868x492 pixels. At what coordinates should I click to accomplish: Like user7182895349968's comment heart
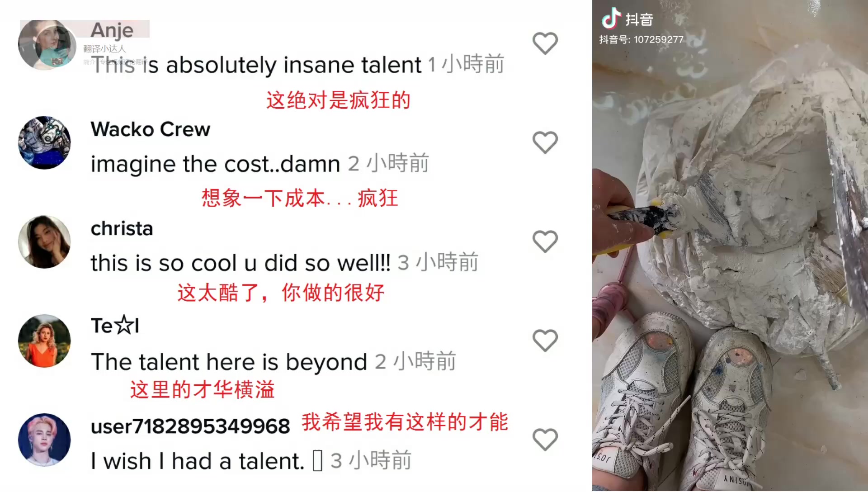[545, 440]
